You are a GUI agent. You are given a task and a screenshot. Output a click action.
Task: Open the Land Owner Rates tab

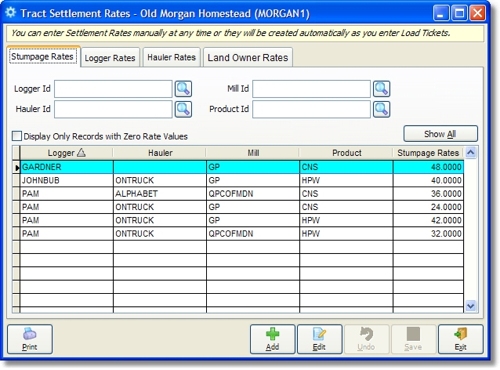[248, 57]
